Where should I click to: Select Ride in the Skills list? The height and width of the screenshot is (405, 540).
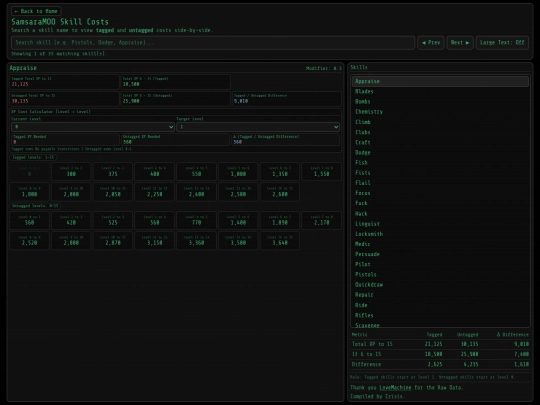click(440, 305)
